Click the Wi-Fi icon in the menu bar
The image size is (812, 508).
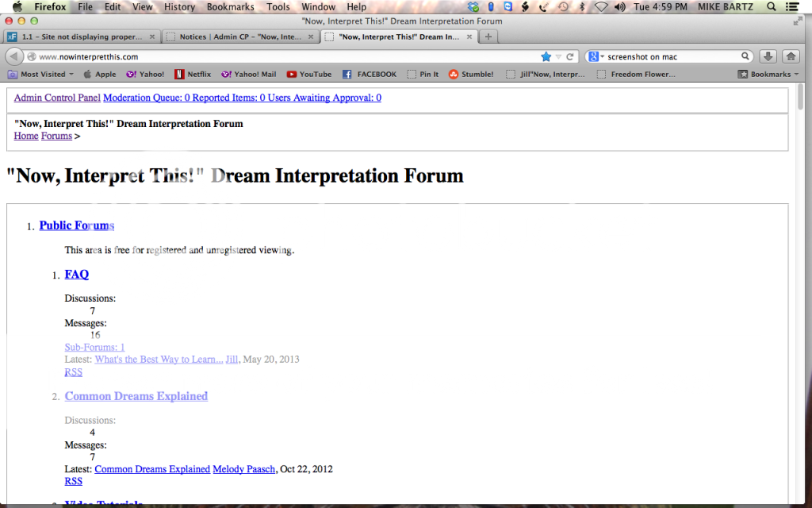click(x=601, y=6)
